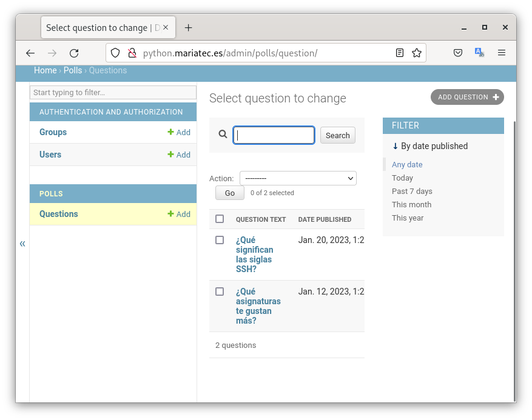Open a new browser tab with plus
The height and width of the screenshot is (420, 532).
(x=189, y=28)
